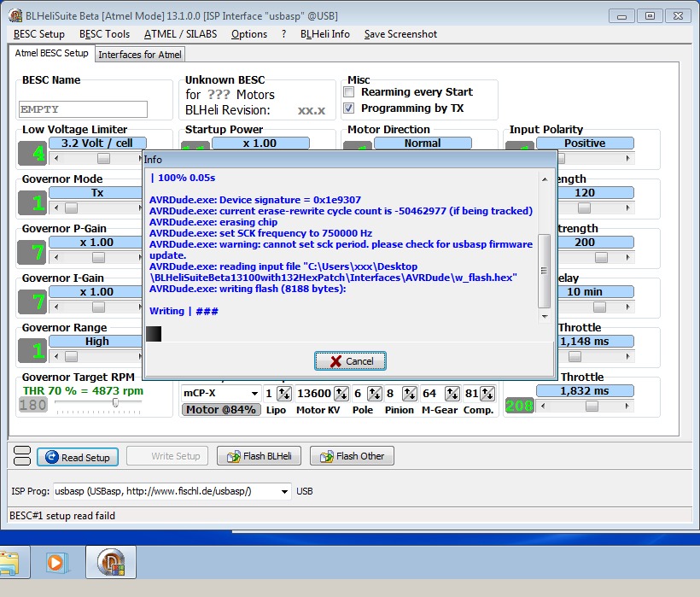The height and width of the screenshot is (597, 700).
Task: Click Save Screenshot menu item
Action: click(400, 34)
